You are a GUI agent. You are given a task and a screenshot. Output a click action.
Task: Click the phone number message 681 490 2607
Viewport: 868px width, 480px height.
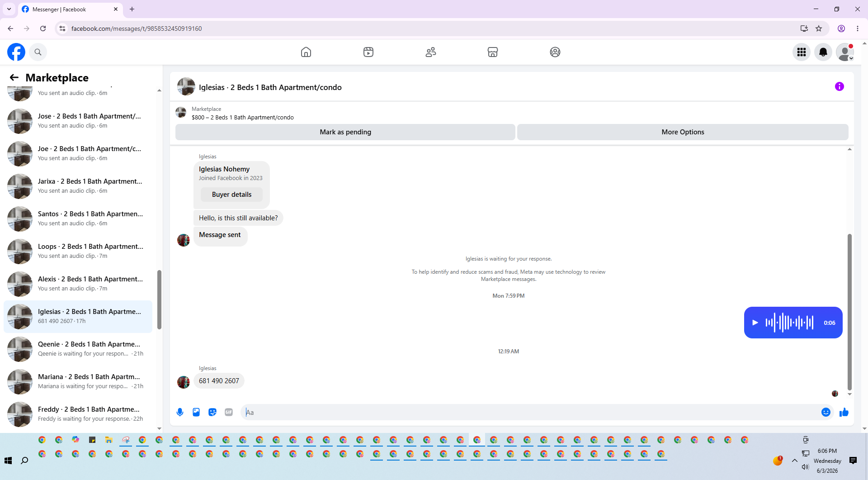click(219, 381)
